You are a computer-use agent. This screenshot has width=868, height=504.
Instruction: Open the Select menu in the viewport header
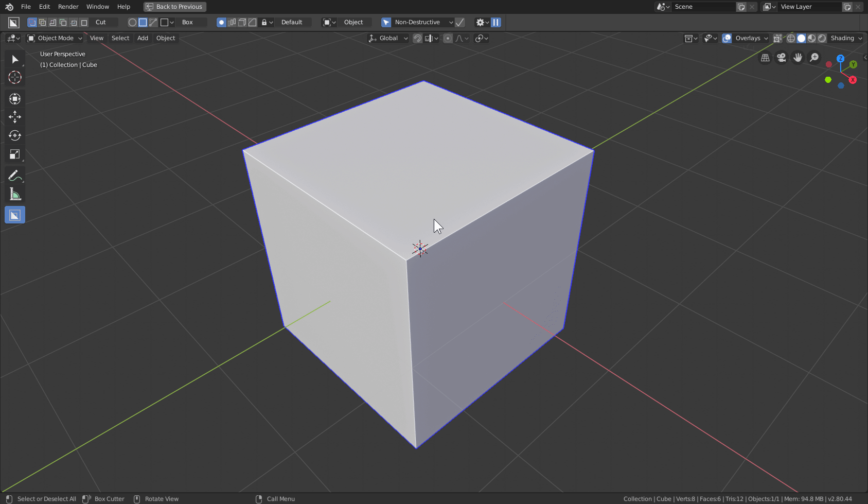tap(120, 38)
